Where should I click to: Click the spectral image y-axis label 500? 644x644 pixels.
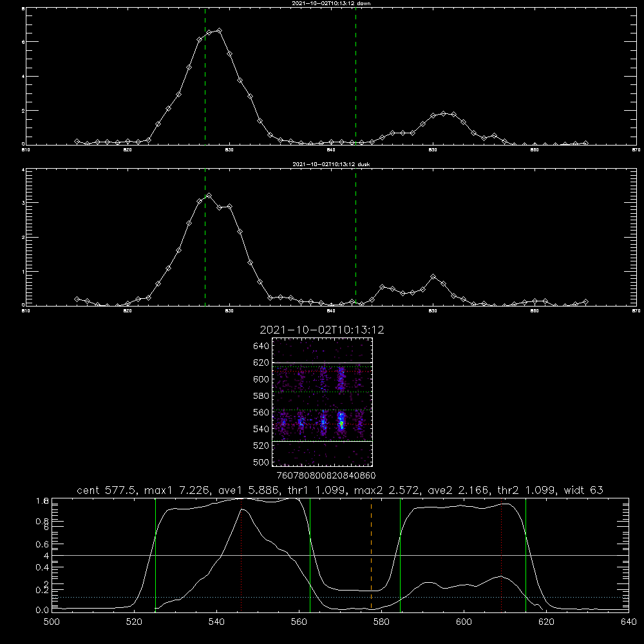[x=261, y=462]
